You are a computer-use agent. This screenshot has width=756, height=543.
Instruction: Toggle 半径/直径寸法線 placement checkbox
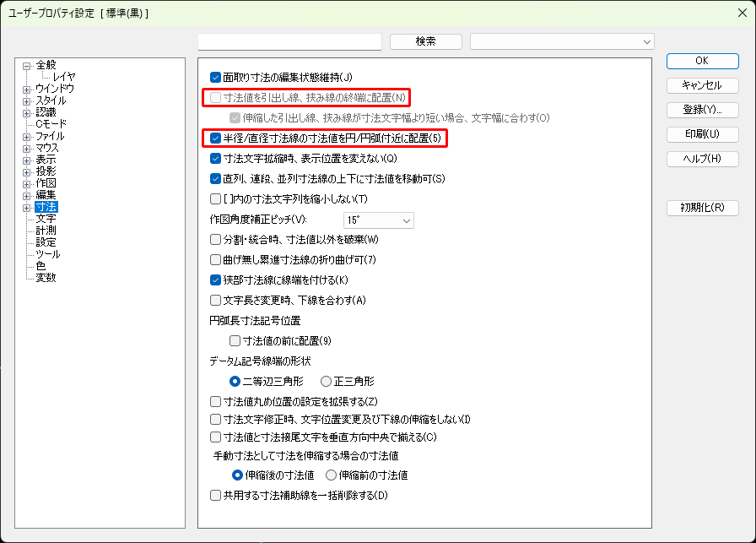tap(216, 138)
